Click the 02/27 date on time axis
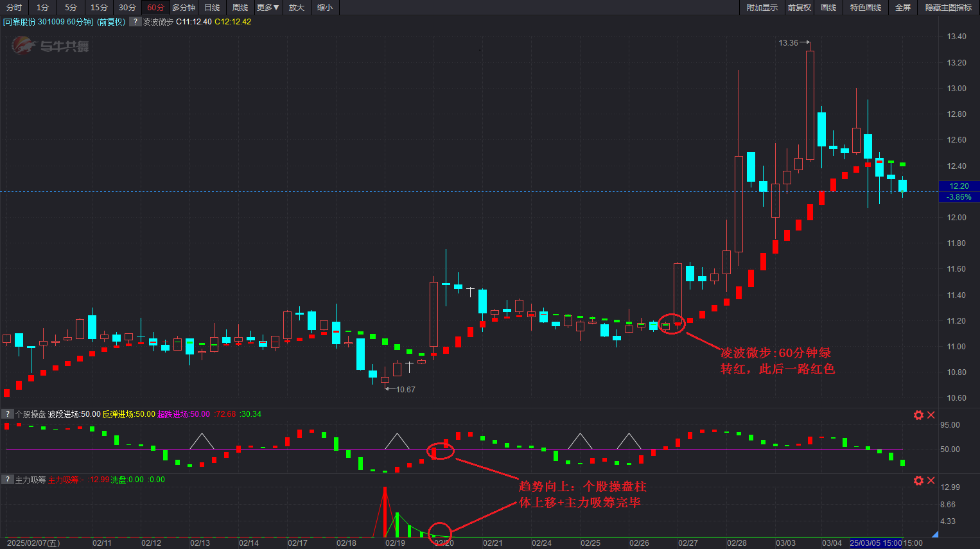980x549 pixels. [x=688, y=543]
